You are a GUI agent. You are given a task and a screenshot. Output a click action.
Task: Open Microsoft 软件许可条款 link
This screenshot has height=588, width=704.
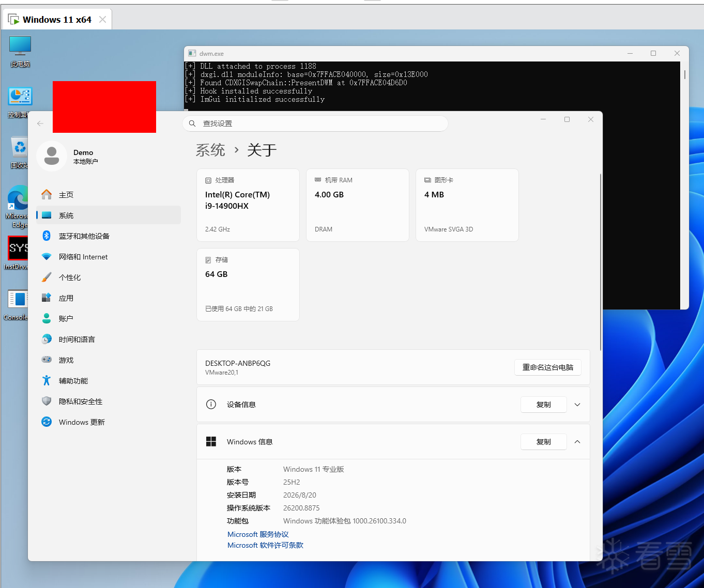pyautogui.click(x=265, y=545)
